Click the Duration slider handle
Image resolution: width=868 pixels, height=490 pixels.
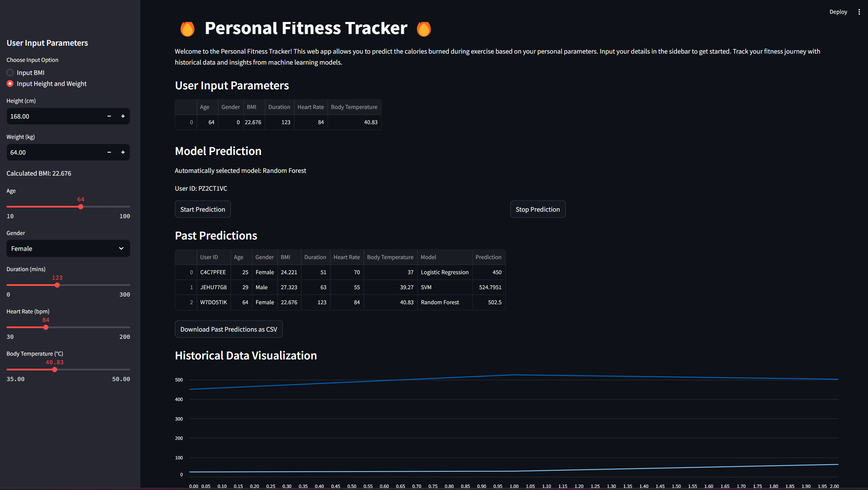[x=57, y=285]
